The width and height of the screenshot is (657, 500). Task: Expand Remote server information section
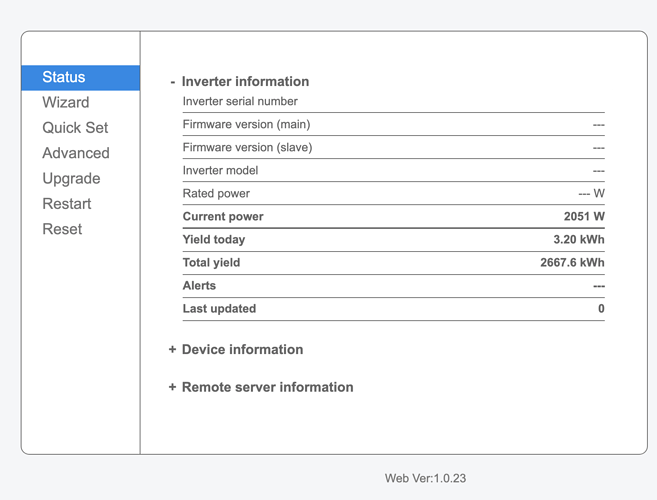coord(267,387)
